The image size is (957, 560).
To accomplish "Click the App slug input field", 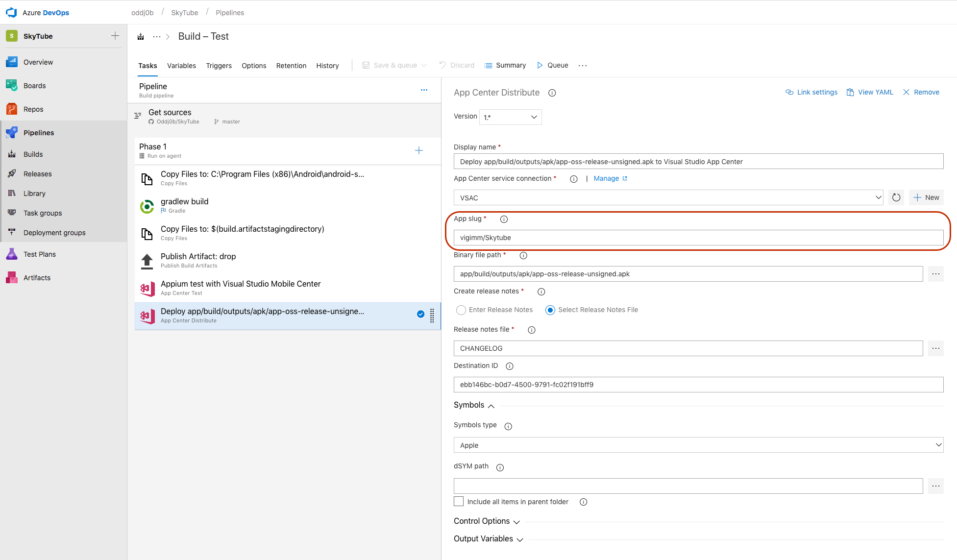I will point(698,237).
